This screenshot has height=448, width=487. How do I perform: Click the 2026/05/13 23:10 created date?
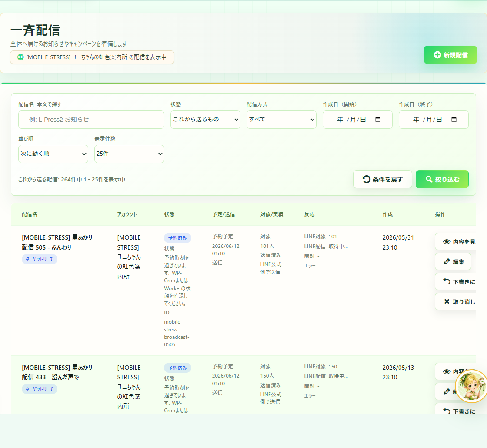398,372
